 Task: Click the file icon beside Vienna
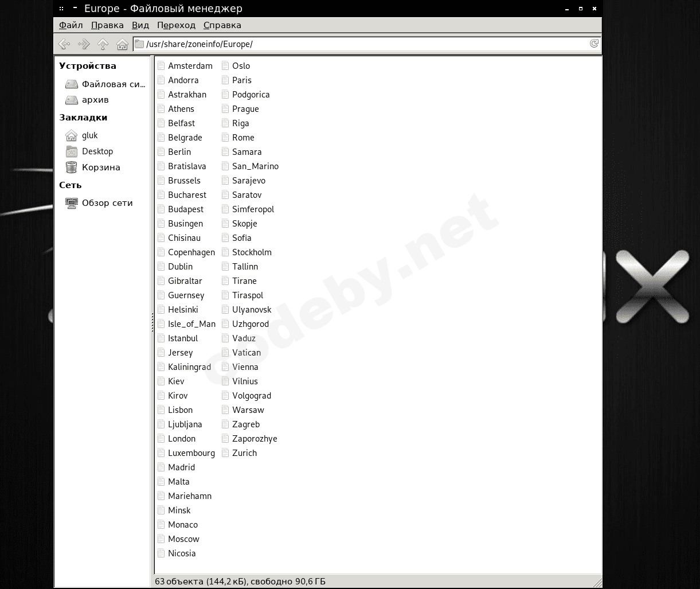point(225,367)
